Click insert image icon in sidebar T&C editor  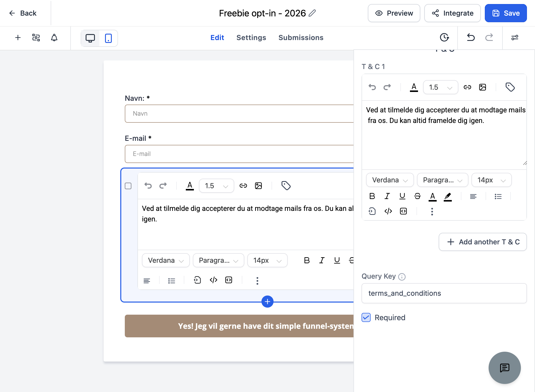[483, 87]
